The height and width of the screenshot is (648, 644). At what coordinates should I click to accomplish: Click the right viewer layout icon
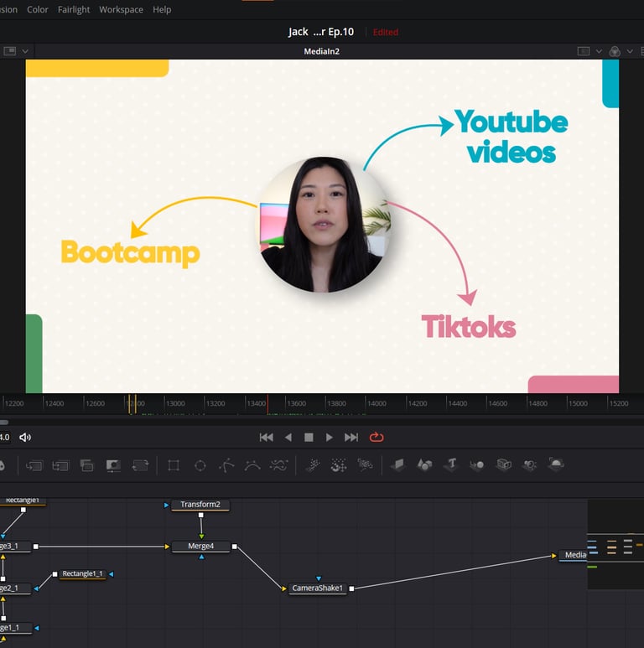(x=584, y=51)
